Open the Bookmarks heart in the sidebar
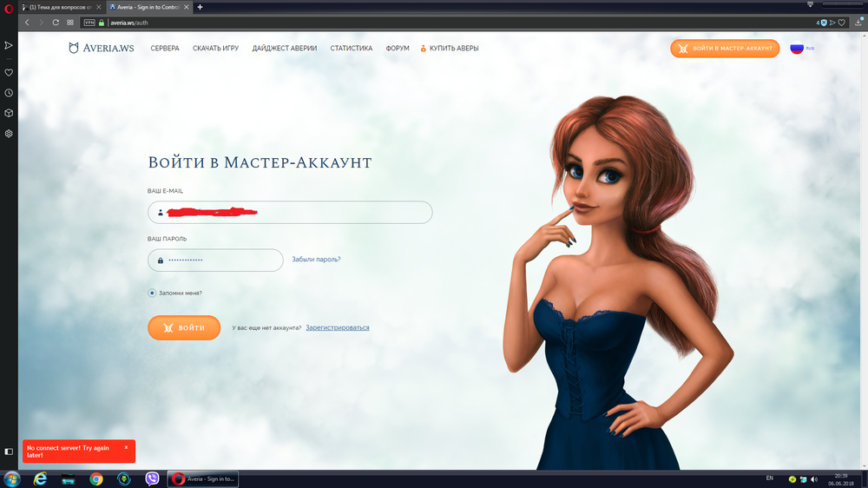The height and width of the screenshot is (488, 868). coord(9,73)
